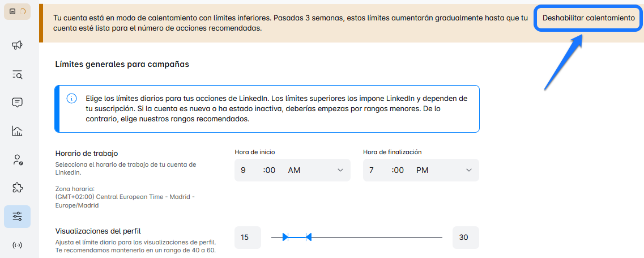Click start time minutes field :00
The image size is (644, 258).
[270, 170]
